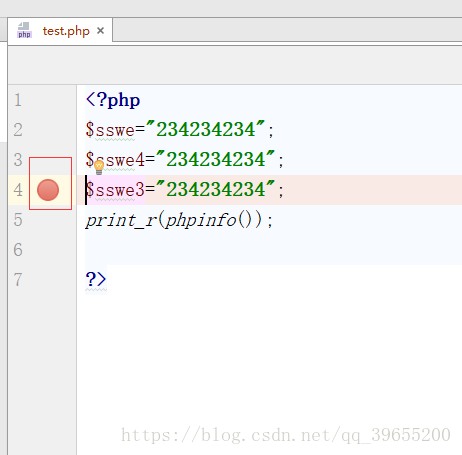
Task: Click line number 6 in gutter
Action: click(x=18, y=250)
